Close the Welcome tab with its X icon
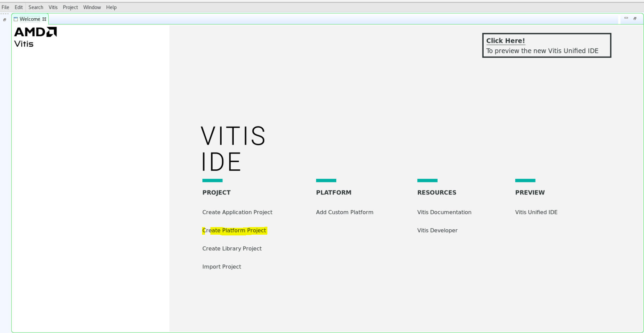This screenshot has height=333, width=644. 44,19
